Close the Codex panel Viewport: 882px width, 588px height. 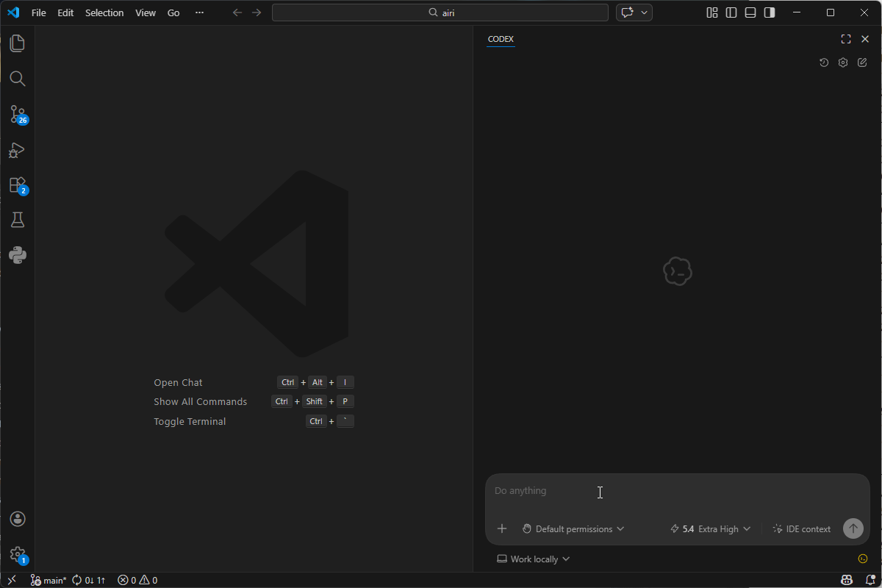[x=865, y=39]
